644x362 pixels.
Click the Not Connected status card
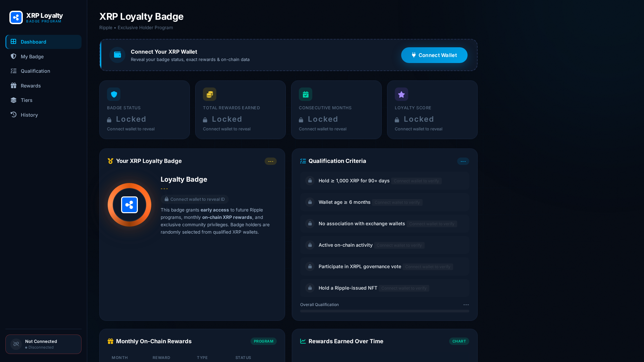43,344
